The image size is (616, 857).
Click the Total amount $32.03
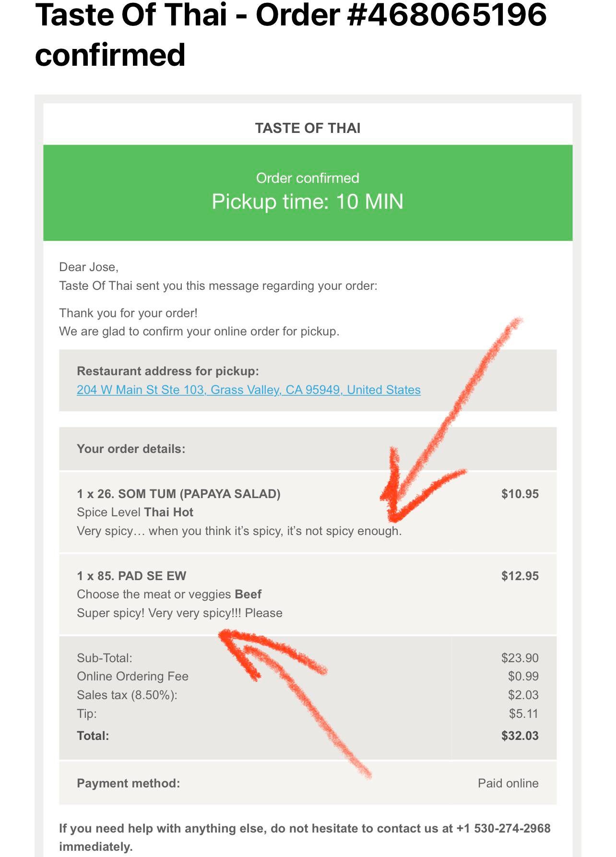(x=520, y=736)
